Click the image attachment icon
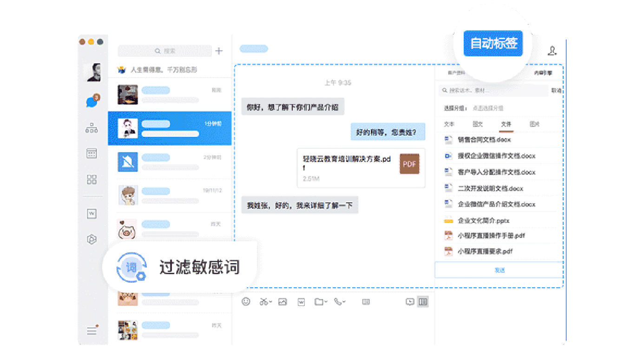 [x=283, y=302]
